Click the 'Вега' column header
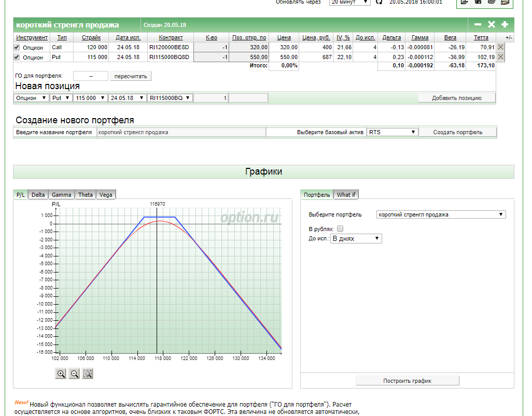This screenshot has width=532, height=416. click(x=450, y=37)
